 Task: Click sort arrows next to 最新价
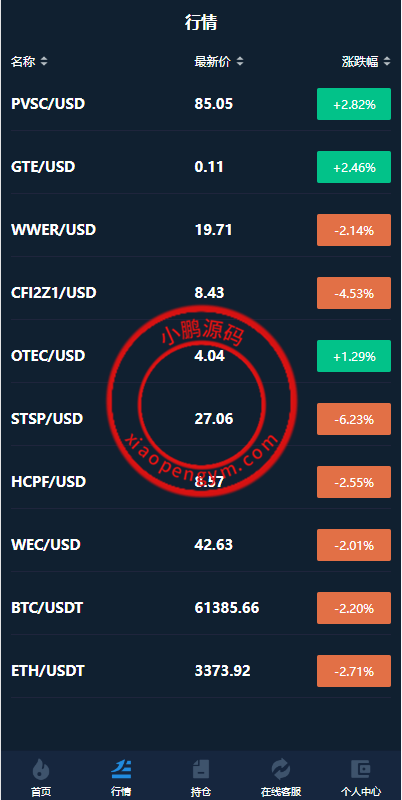coord(240,62)
